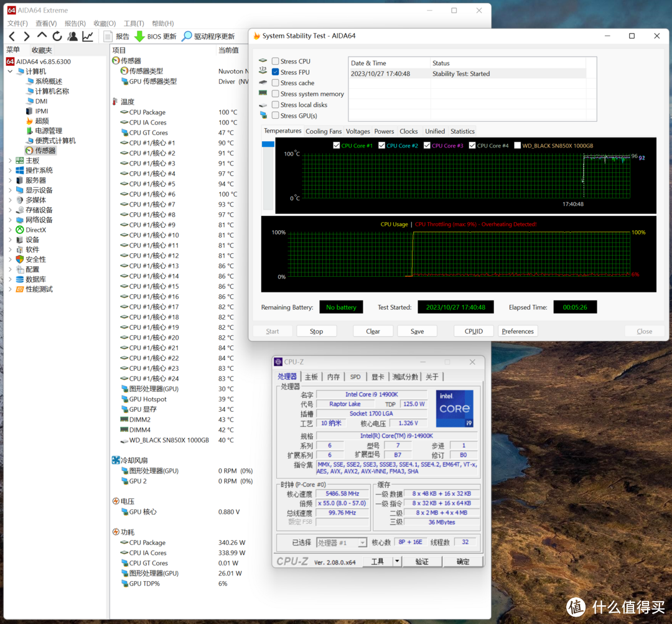Image resolution: width=672 pixels, height=624 pixels.
Task: Open the user/favorites person icon in toolbar
Action: tap(72, 37)
